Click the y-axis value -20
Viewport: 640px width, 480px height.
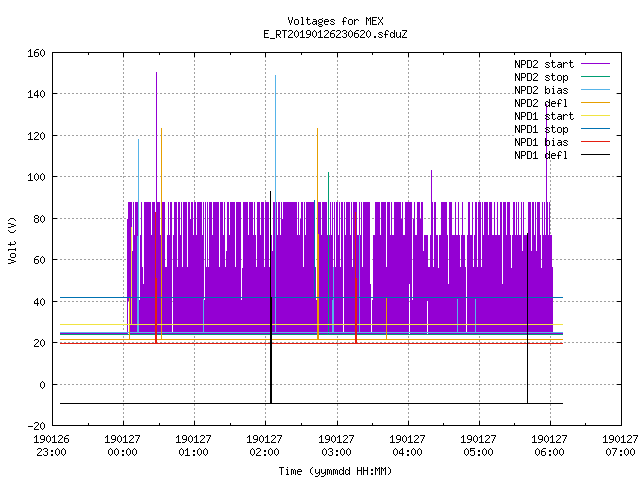[36, 426]
